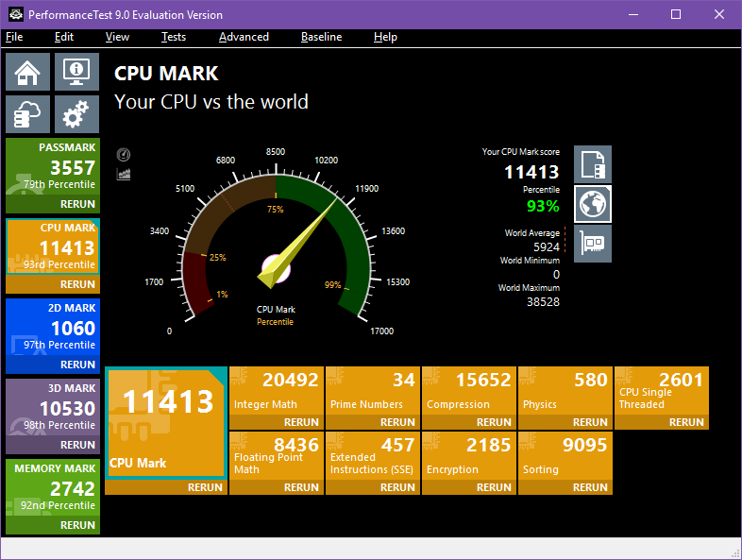Open the Advanced menu

(244, 37)
